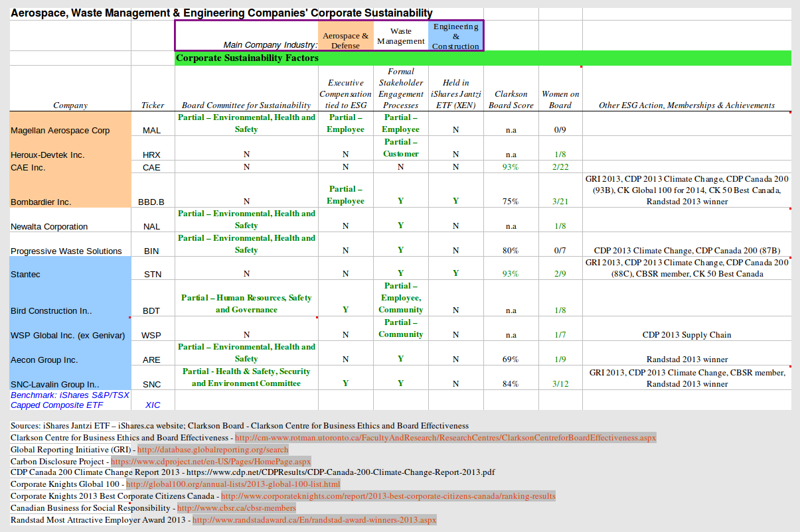Viewport: 800px width, 532px height.
Task: Select the 0/9 Women on Board cell
Action: (560, 123)
